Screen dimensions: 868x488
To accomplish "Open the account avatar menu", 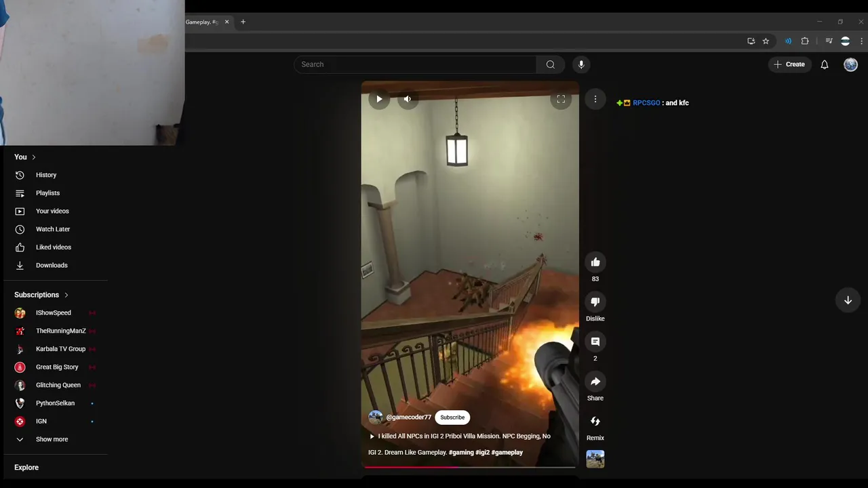I will [851, 64].
